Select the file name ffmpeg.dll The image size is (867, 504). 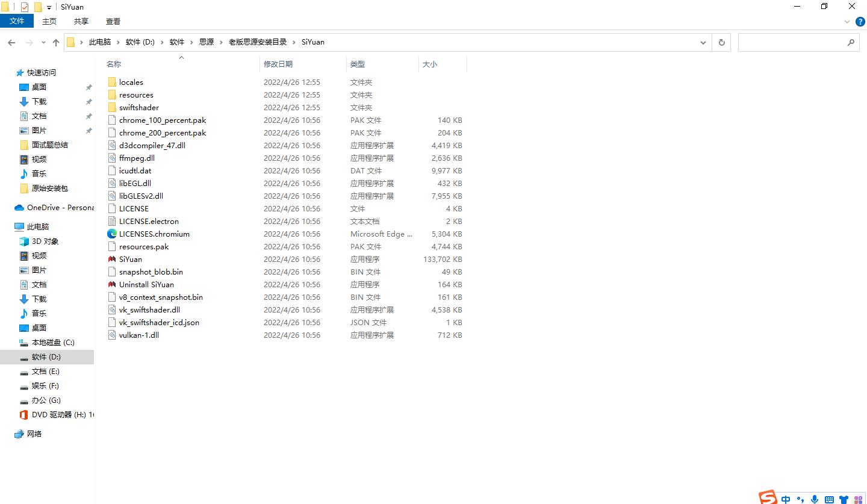(137, 158)
